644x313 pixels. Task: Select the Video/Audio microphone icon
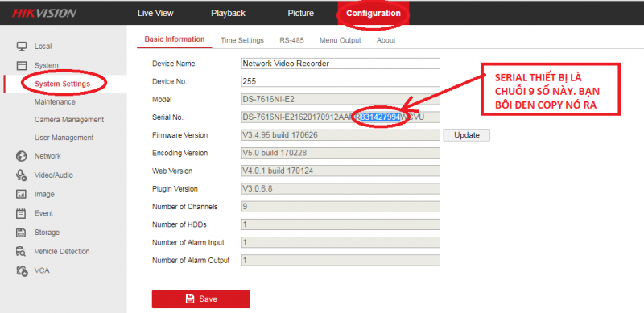point(22,175)
